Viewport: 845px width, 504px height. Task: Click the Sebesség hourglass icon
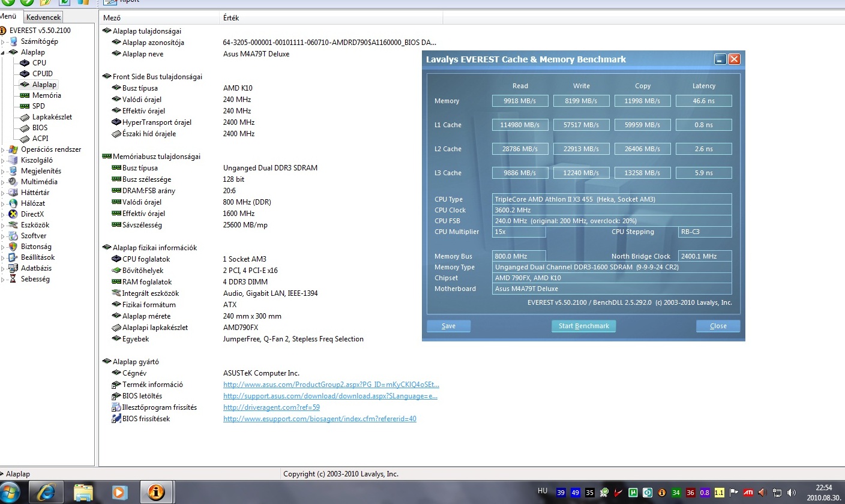(x=14, y=279)
